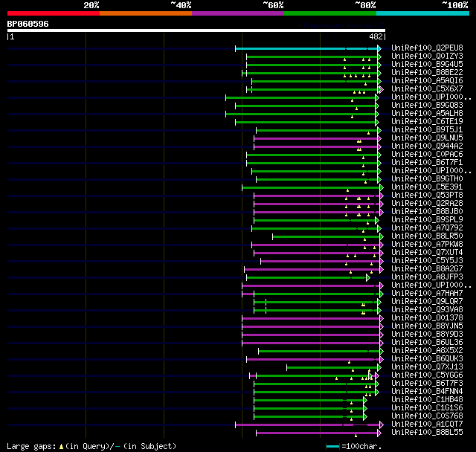Click the BP060596 query name label
Image resolution: width=476 pixels, height=452 pixels.
[28, 24]
